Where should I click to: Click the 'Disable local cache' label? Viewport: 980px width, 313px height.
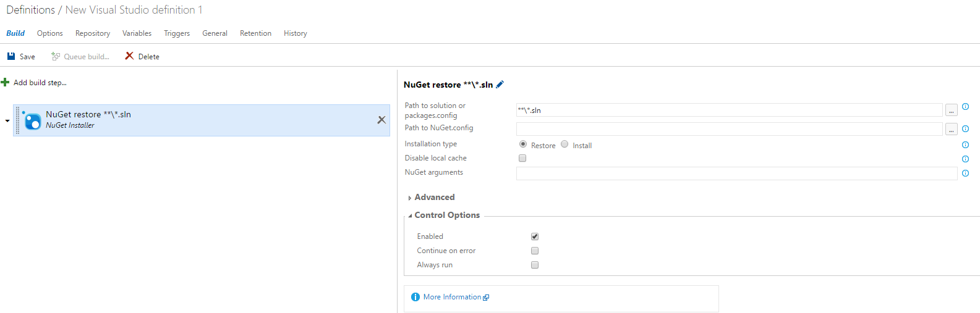pos(436,158)
